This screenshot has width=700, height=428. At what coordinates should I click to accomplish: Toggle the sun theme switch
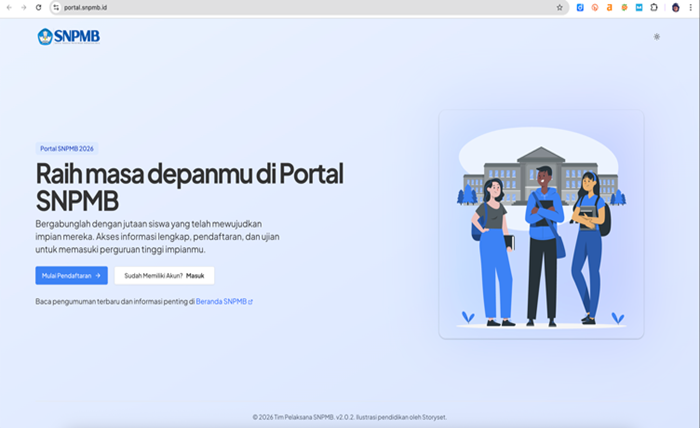pyautogui.click(x=656, y=37)
